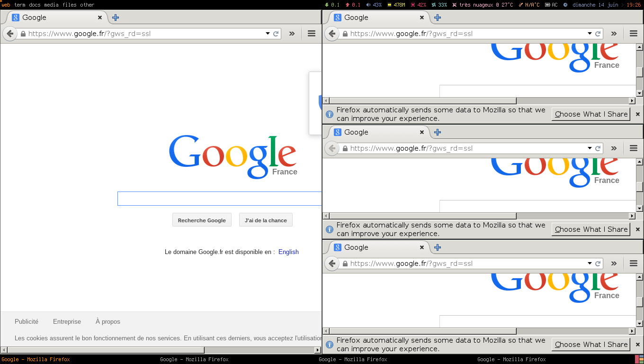Screen dimensions: 644x364
Task: Add a new tab in the bottom-right window
Action: pyautogui.click(x=438, y=247)
